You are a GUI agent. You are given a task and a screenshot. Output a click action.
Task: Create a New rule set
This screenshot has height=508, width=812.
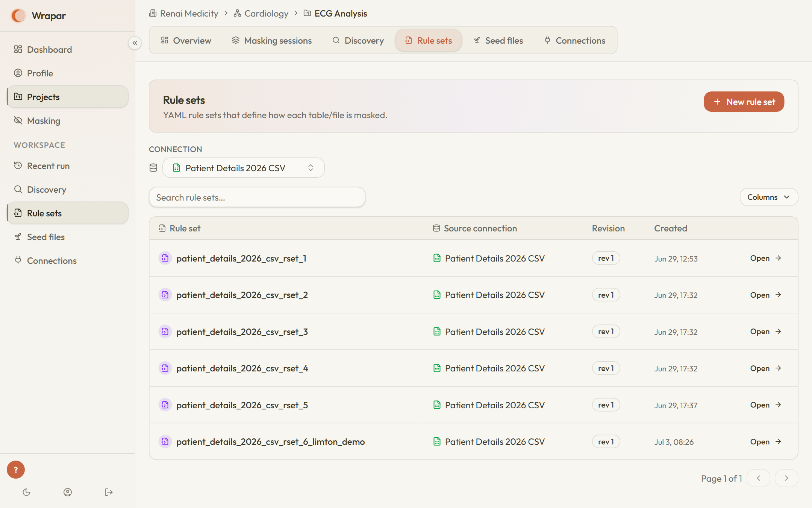tap(744, 102)
